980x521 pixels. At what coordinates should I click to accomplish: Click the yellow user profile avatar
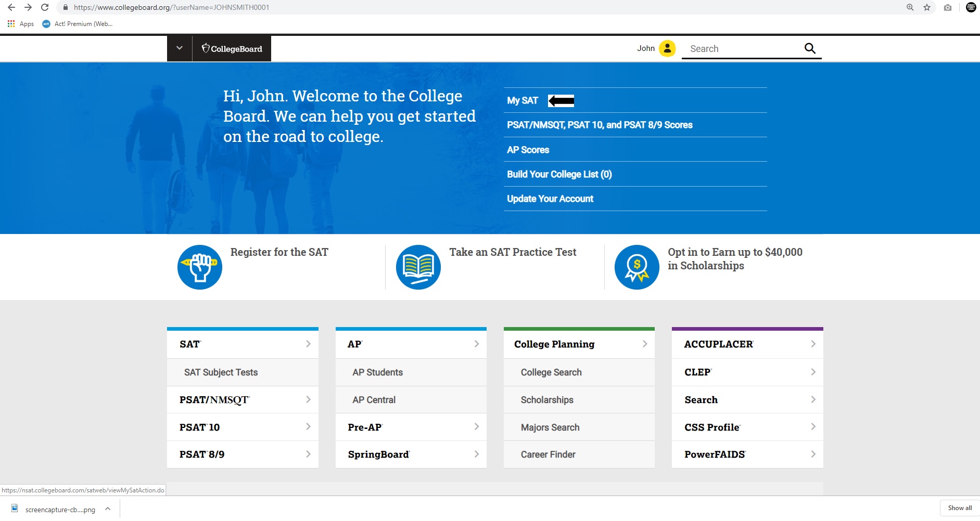click(667, 48)
